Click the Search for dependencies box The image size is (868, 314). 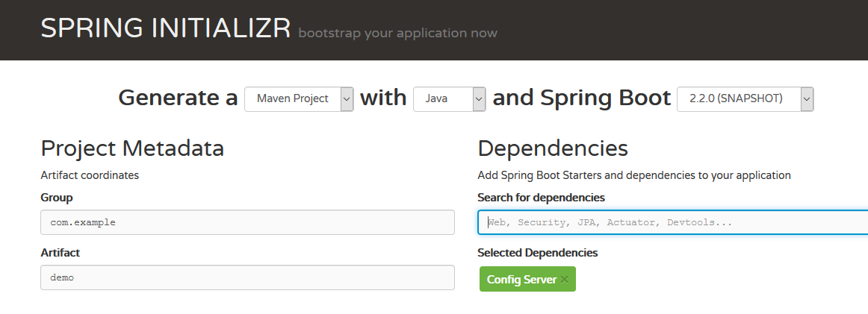[672, 222]
